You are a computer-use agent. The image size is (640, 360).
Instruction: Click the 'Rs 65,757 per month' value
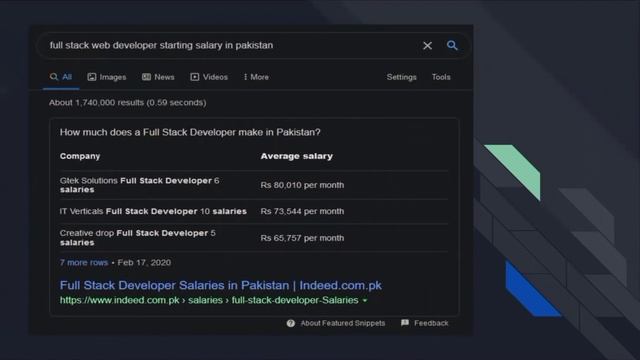tap(302, 238)
